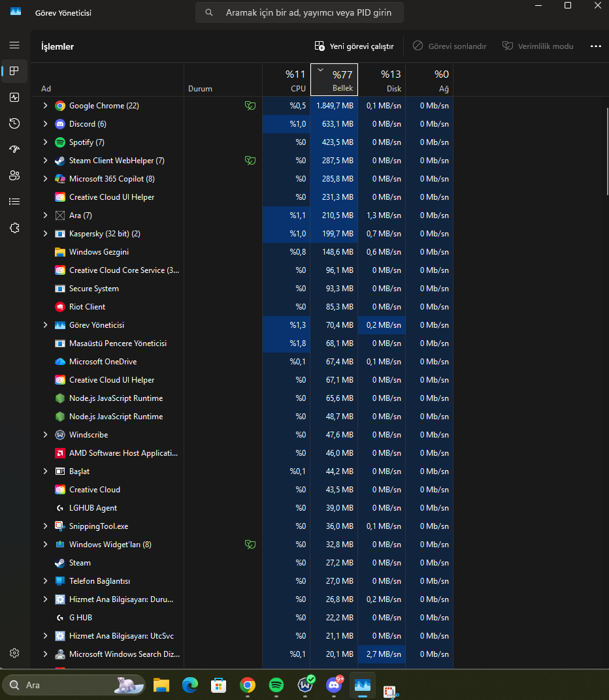This screenshot has width=609, height=700.
Task: Open the Performance sidebar icon
Action: [14, 97]
